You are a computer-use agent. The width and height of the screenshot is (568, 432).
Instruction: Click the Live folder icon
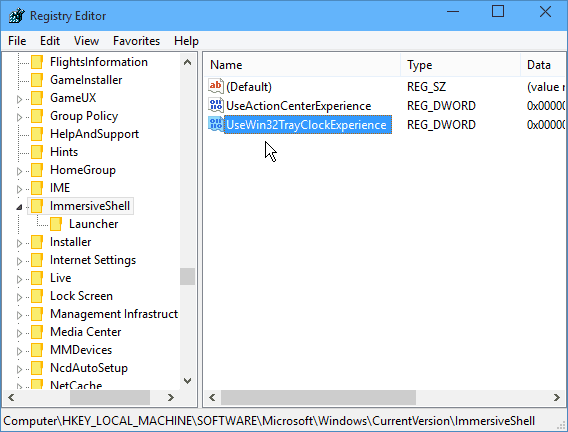coord(37,278)
